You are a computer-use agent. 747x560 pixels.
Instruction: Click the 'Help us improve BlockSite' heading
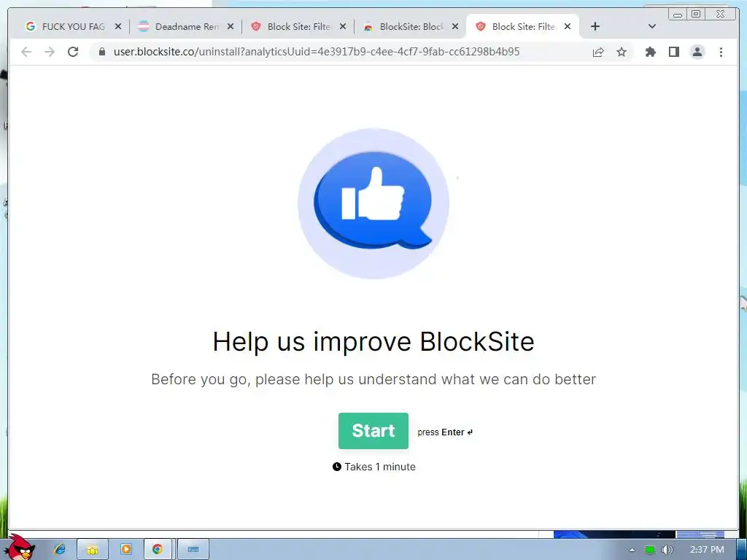click(x=373, y=341)
